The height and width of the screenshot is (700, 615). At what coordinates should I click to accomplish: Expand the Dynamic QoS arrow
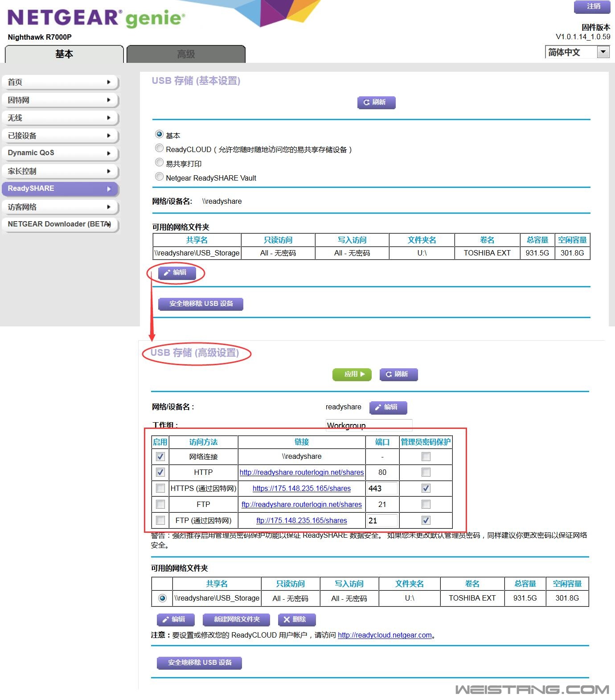tap(108, 153)
